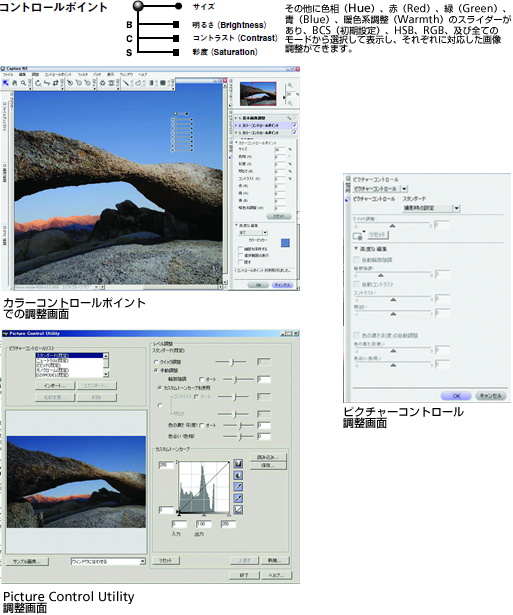Open the 編集 menu in Capture NX
The width and height of the screenshot is (513, 615).
[22, 75]
